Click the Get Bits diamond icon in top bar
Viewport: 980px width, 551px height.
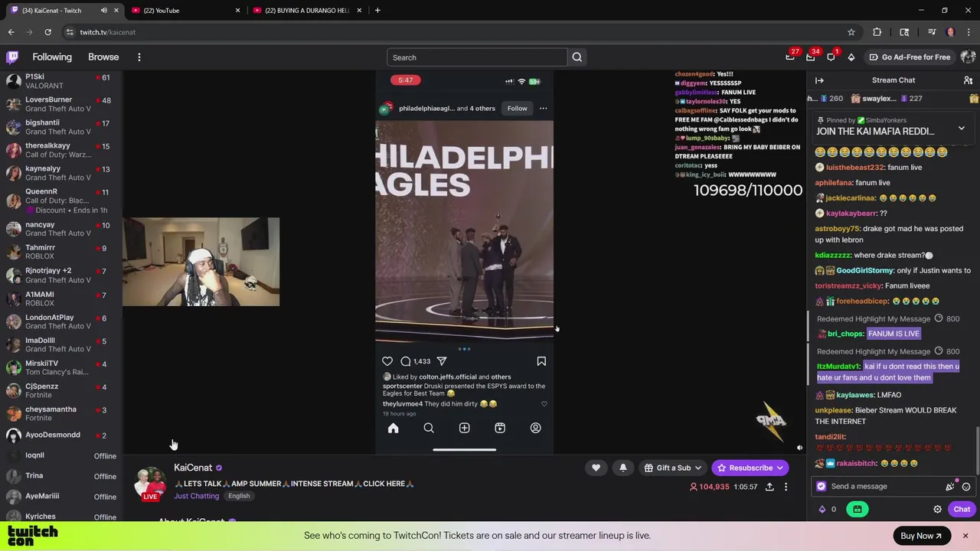click(851, 57)
